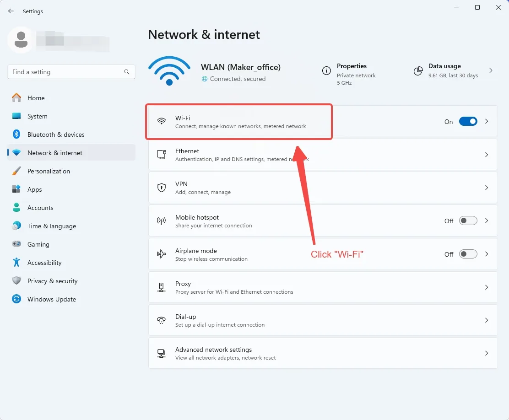
Task: Switch on the Airplane mode toggle
Action: pyautogui.click(x=468, y=254)
